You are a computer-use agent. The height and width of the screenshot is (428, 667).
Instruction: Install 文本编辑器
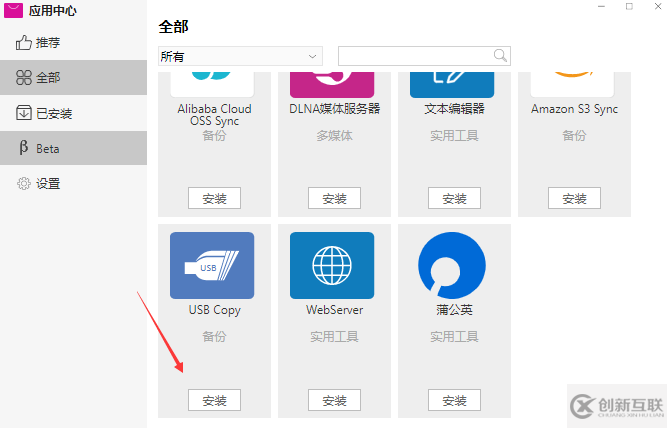454,198
